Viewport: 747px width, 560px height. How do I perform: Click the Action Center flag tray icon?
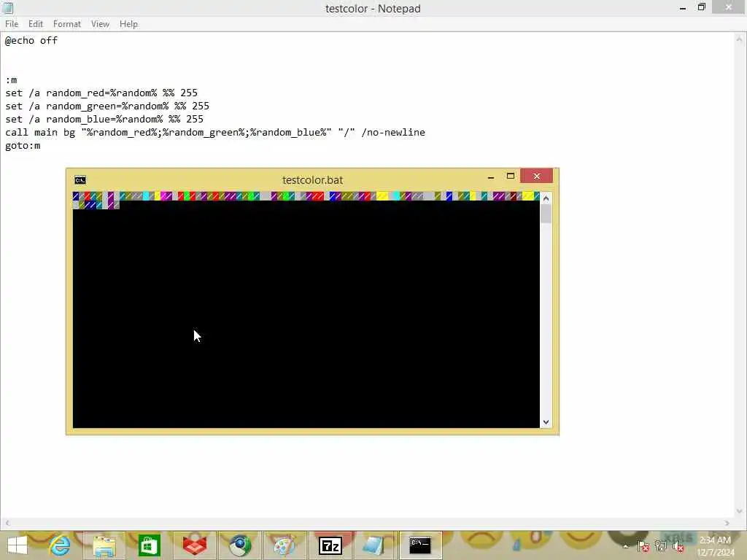pyautogui.click(x=643, y=546)
